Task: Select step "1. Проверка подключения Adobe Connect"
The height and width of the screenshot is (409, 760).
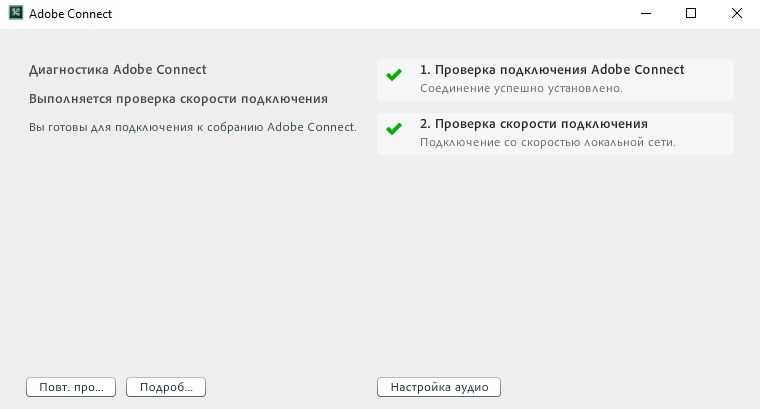Action: pyautogui.click(x=552, y=70)
